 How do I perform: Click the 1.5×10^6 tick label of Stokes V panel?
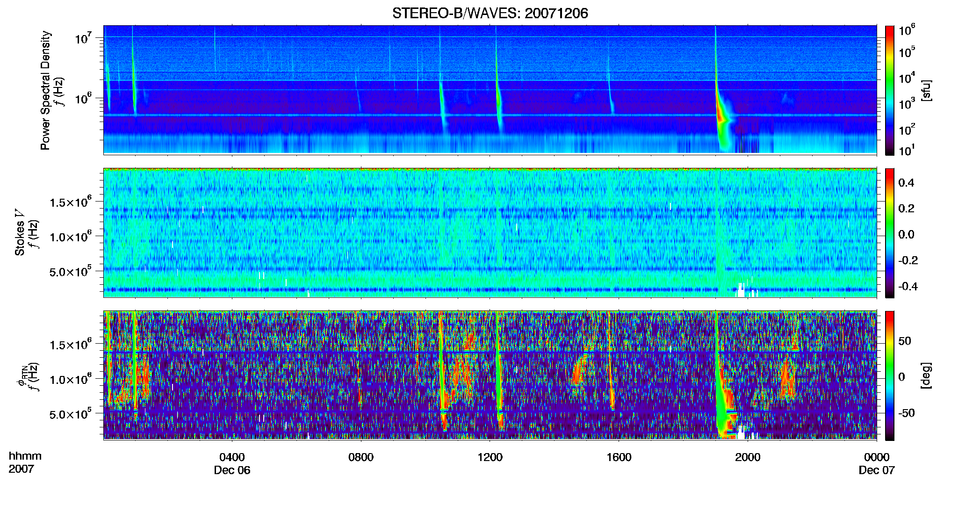pyautogui.click(x=71, y=202)
